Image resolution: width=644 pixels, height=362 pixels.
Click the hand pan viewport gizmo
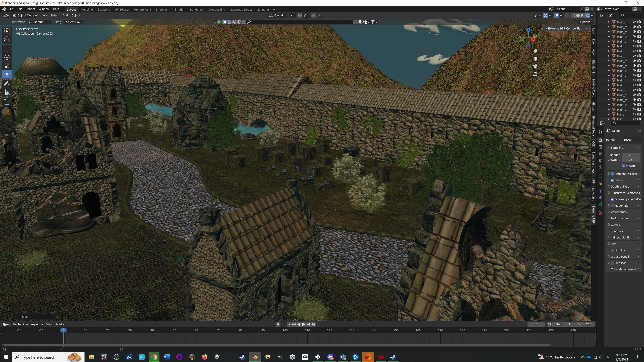(535, 59)
